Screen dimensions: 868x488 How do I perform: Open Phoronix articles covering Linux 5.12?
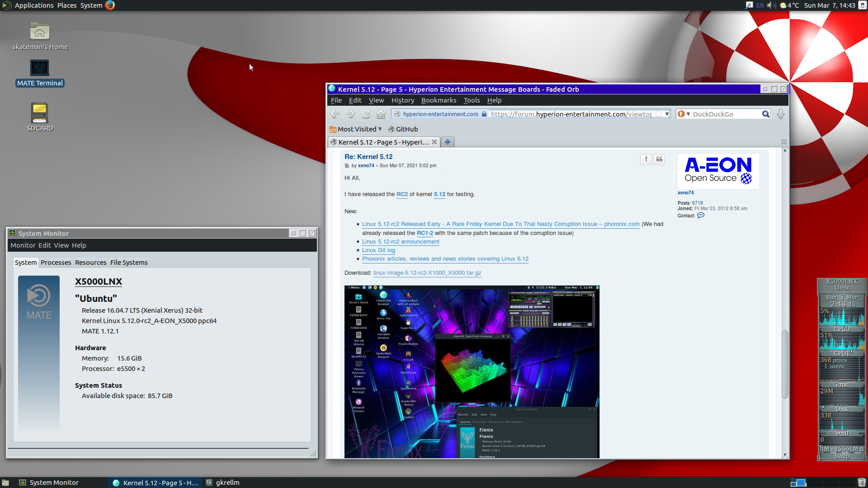click(x=445, y=259)
